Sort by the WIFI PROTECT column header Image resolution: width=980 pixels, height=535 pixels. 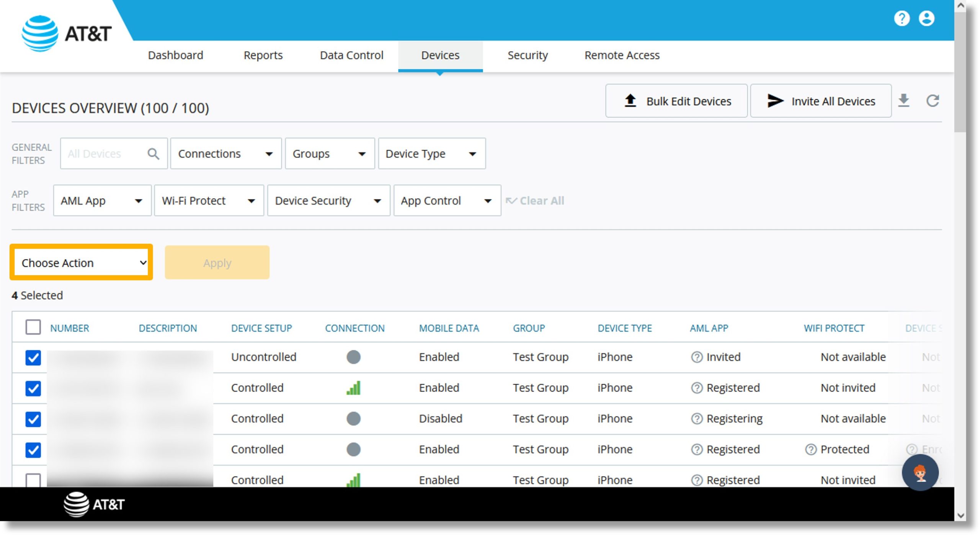coord(834,328)
